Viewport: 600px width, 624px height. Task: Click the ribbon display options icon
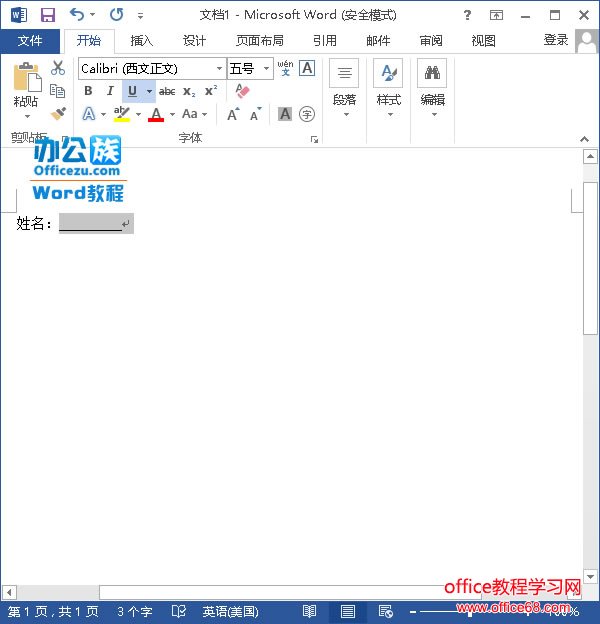(496, 15)
